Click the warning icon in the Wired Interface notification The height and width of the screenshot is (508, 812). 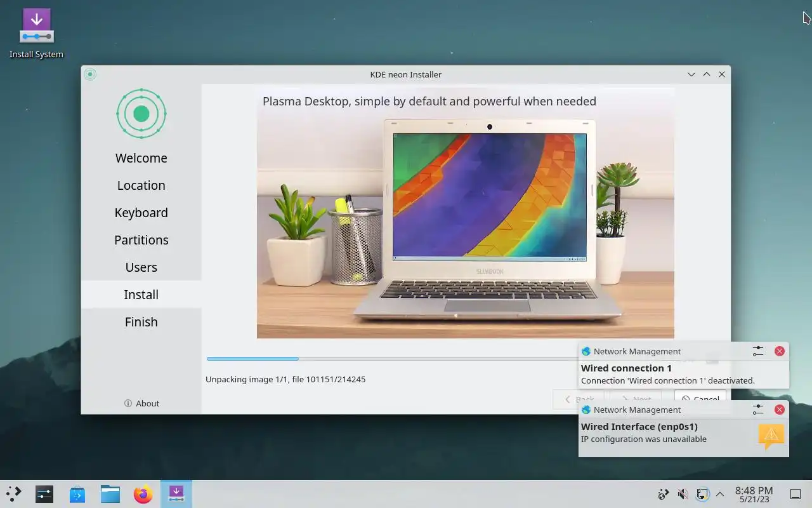(771, 436)
